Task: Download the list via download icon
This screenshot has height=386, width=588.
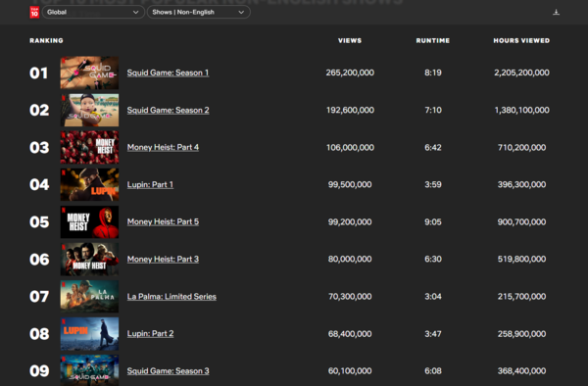Action: (x=556, y=13)
